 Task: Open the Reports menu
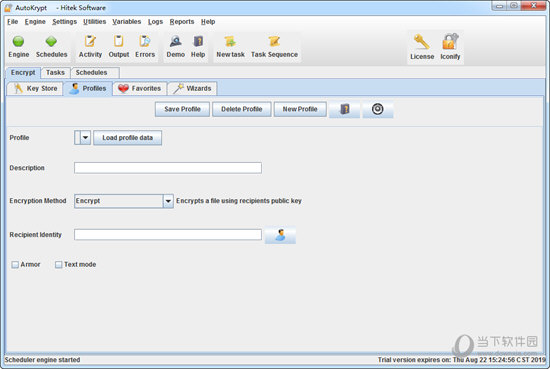182,22
